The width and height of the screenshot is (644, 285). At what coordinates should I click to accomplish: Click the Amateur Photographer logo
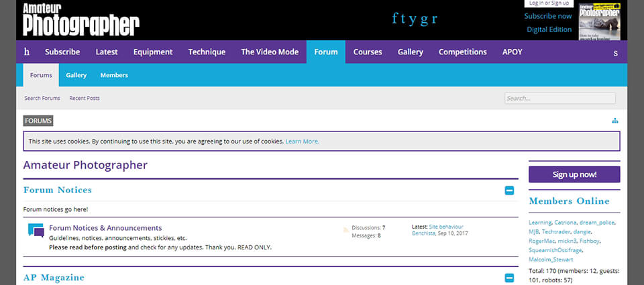[80, 19]
